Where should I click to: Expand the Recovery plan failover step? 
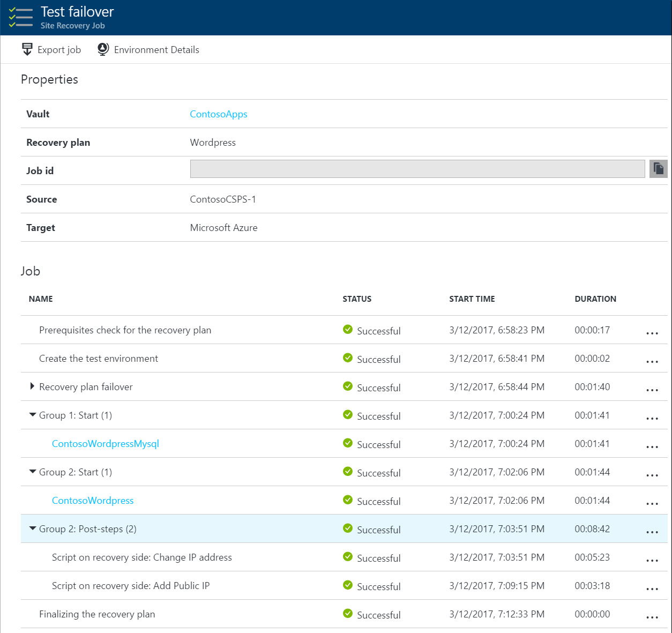tap(32, 386)
